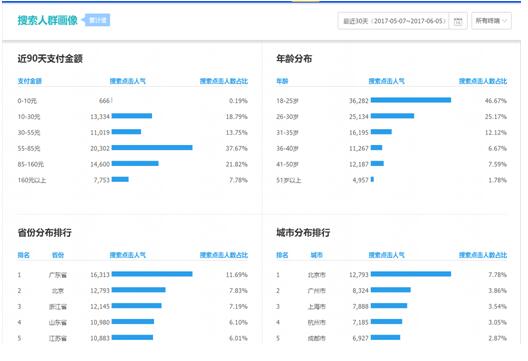The image size is (528, 361).
Task: Click 搜索点击人数占比 header in payment table
Action: point(224,81)
